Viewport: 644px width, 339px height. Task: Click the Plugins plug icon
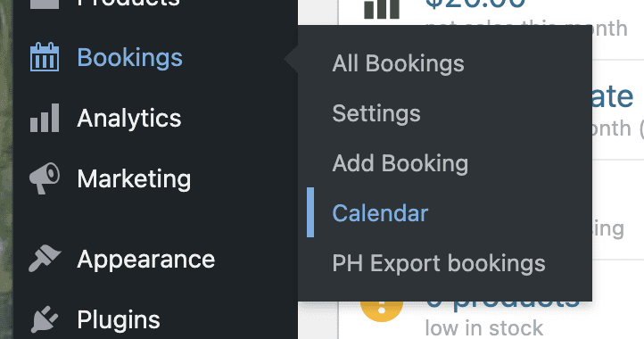[x=45, y=319]
